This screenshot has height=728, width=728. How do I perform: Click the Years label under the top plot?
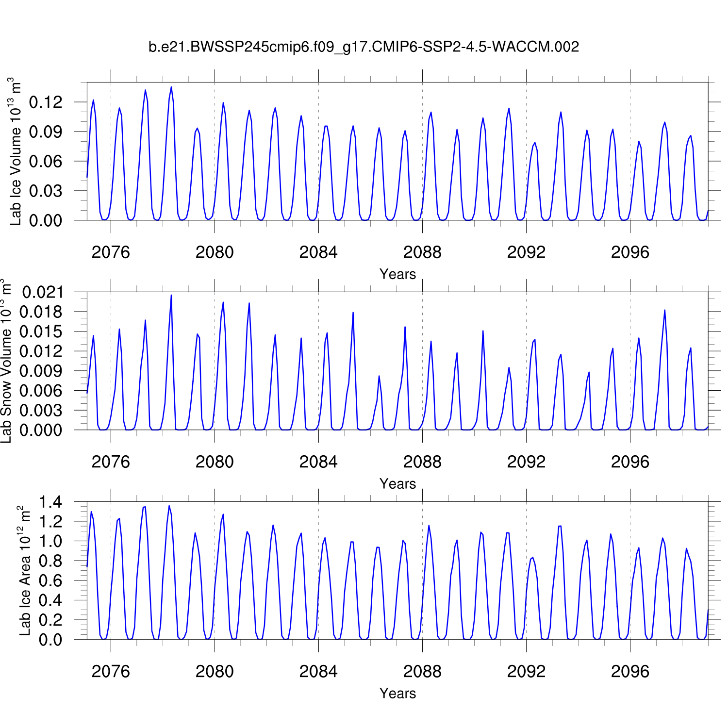[397, 274]
